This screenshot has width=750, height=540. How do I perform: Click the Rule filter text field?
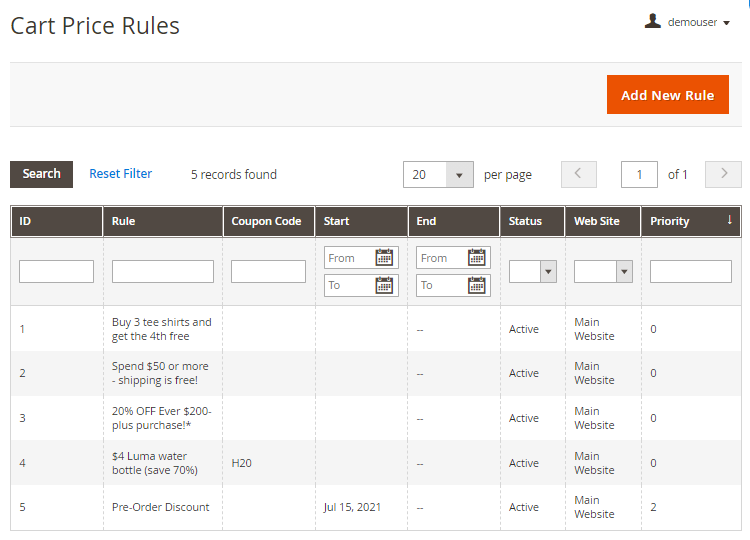(162, 271)
